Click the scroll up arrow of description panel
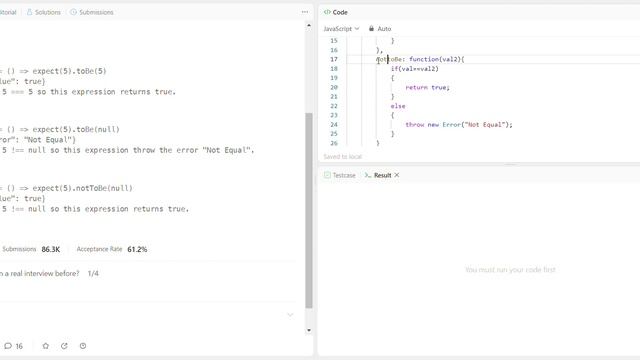This screenshot has width=640, height=360. (309, 25)
